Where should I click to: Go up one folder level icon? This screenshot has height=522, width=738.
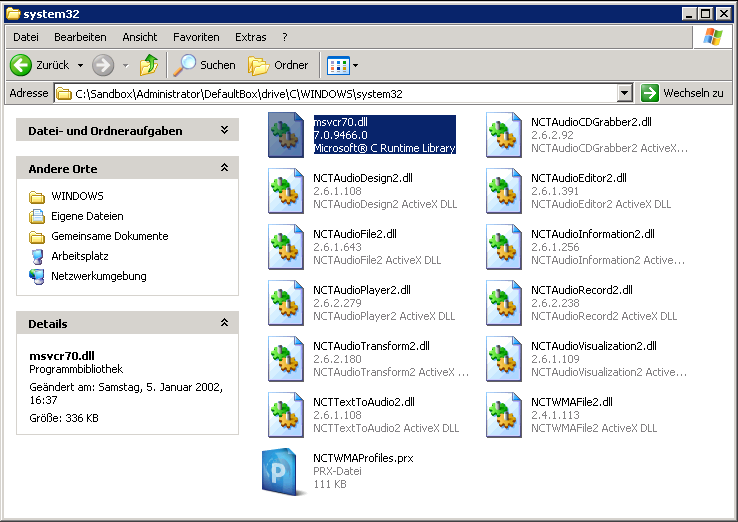(x=149, y=65)
